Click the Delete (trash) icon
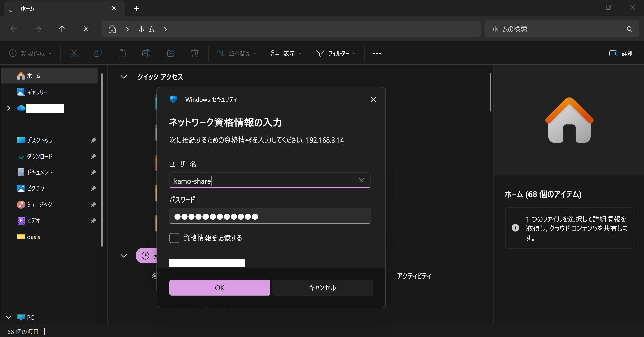This screenshot has height=337, width=644. point(194,53)
